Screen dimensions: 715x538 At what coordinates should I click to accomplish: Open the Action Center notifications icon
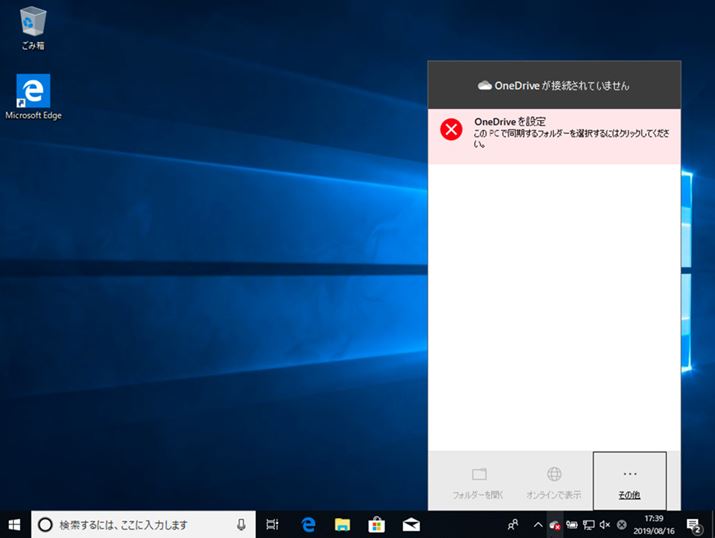[x=694, y=525]
